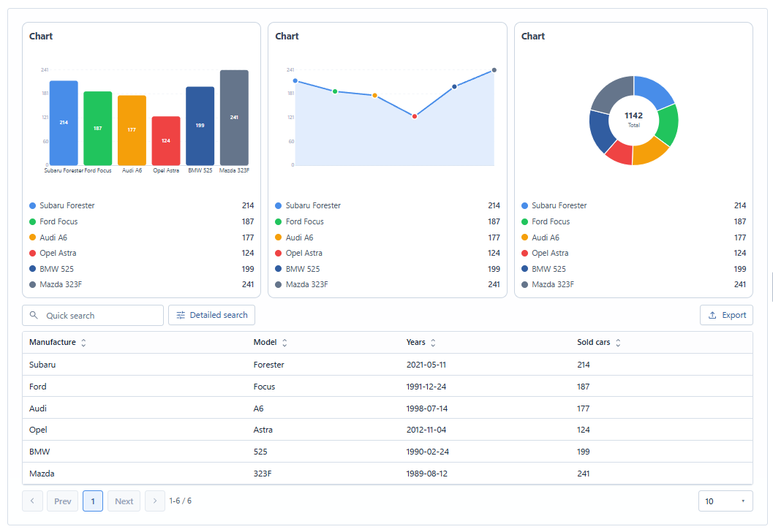Open the rows-per-page dropdown showing 10

[x=725, y=501]
